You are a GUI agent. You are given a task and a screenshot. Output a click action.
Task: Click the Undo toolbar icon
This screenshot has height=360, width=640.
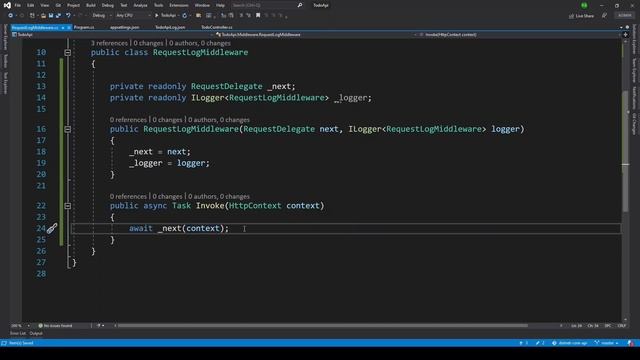coord(68,16)
